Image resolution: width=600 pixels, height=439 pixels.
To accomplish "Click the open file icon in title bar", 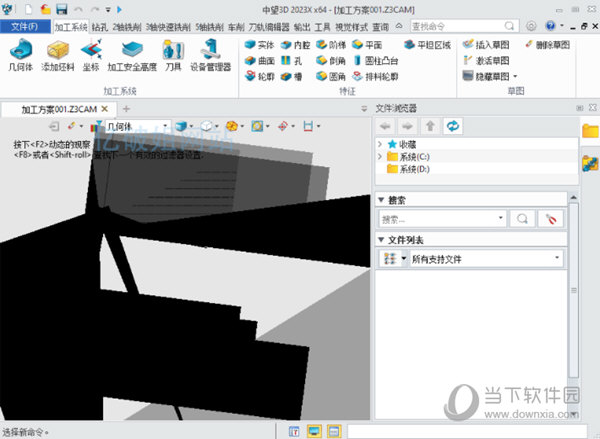I will pos(46,9).
